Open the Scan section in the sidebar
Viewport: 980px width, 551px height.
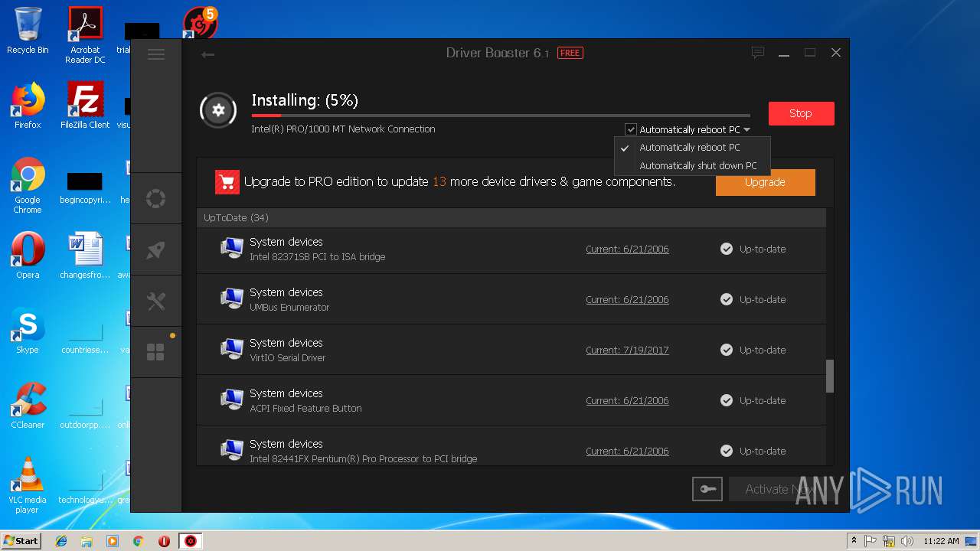point(155,199)
